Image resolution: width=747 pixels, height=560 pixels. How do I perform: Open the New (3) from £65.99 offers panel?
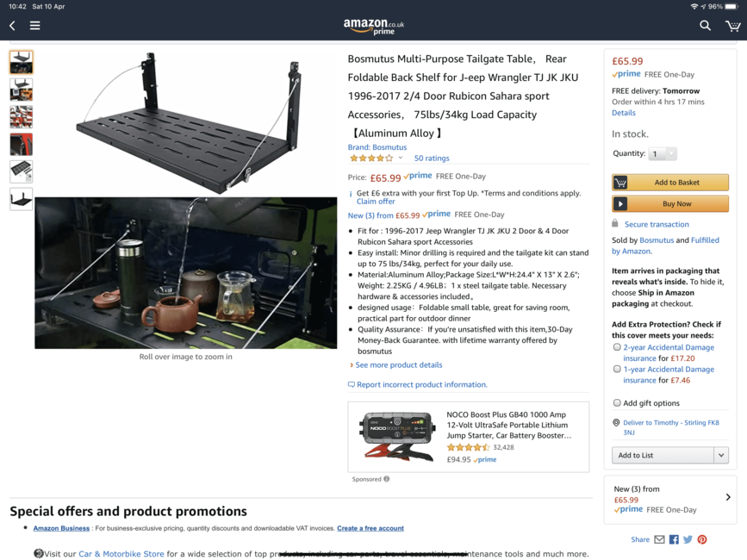[669, 500]
